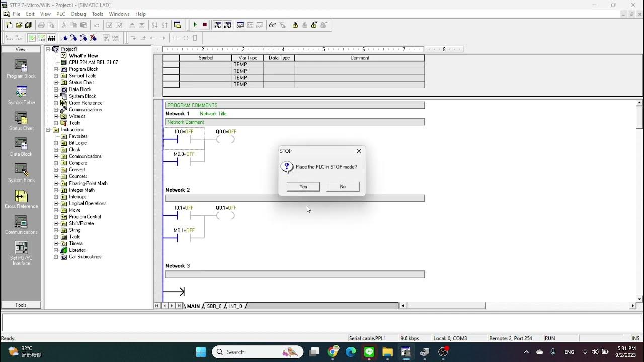
Task: Open System Block in navigation bar
Action: pos(21,173)
